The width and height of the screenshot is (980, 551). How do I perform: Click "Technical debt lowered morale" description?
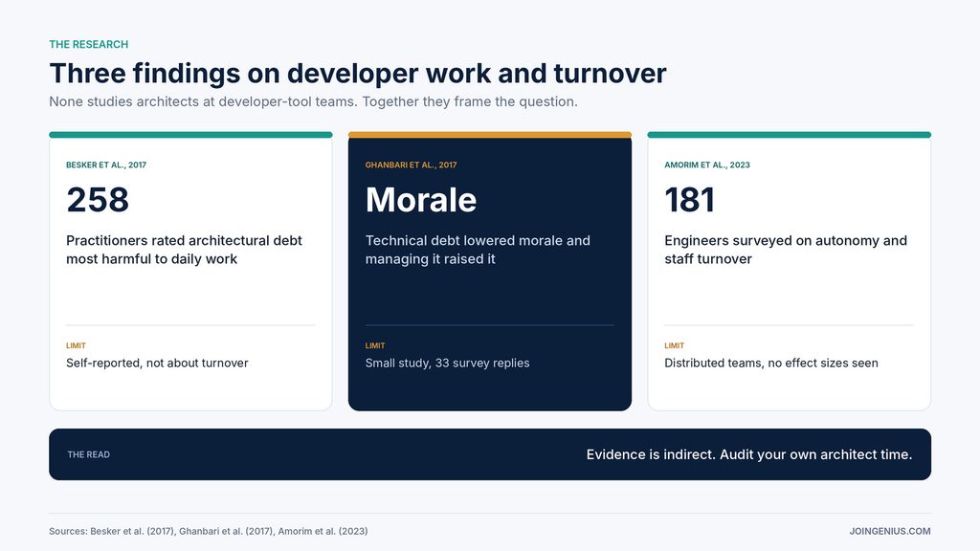[478, 250]
